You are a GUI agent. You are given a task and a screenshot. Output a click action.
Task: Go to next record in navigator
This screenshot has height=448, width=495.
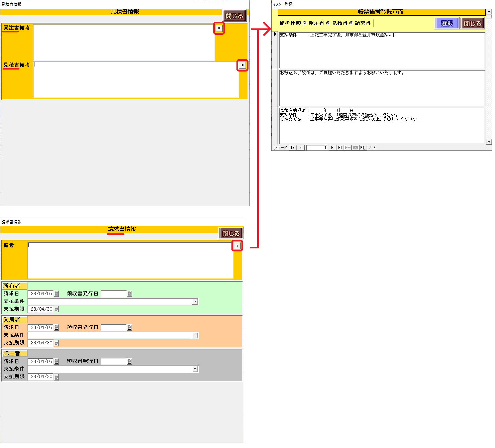tap(332, 148)
